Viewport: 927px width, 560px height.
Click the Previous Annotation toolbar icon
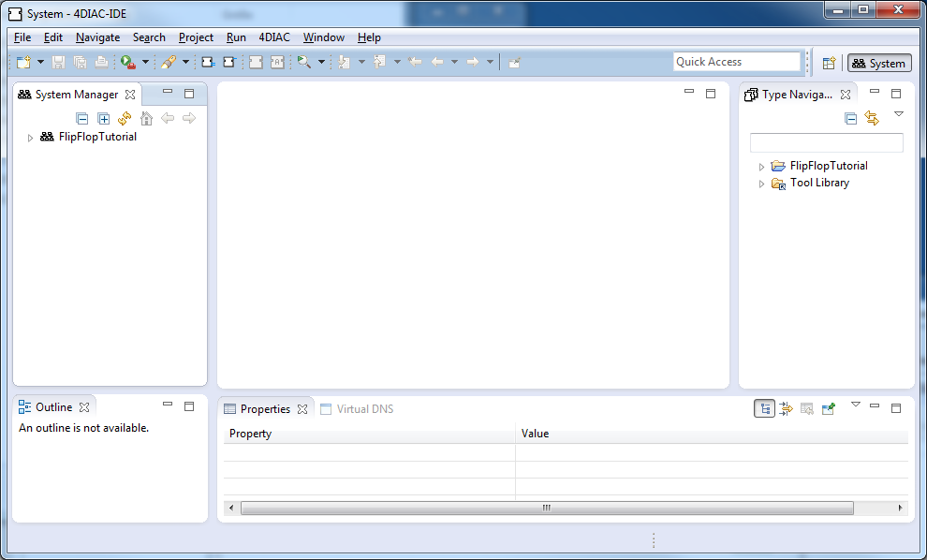(x=379, y=62)
